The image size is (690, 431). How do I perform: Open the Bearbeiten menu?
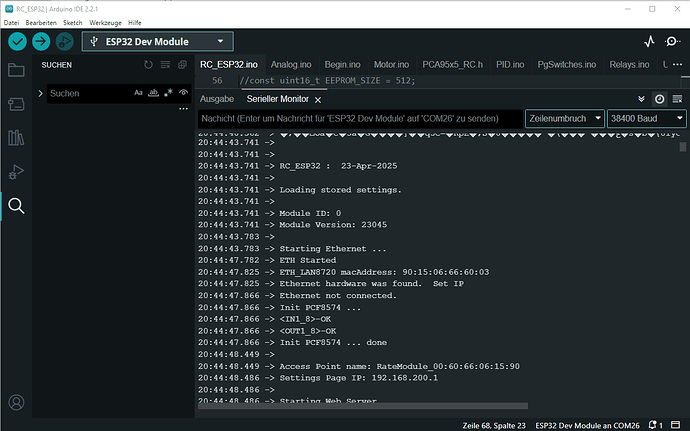click(x=41, y=22)
